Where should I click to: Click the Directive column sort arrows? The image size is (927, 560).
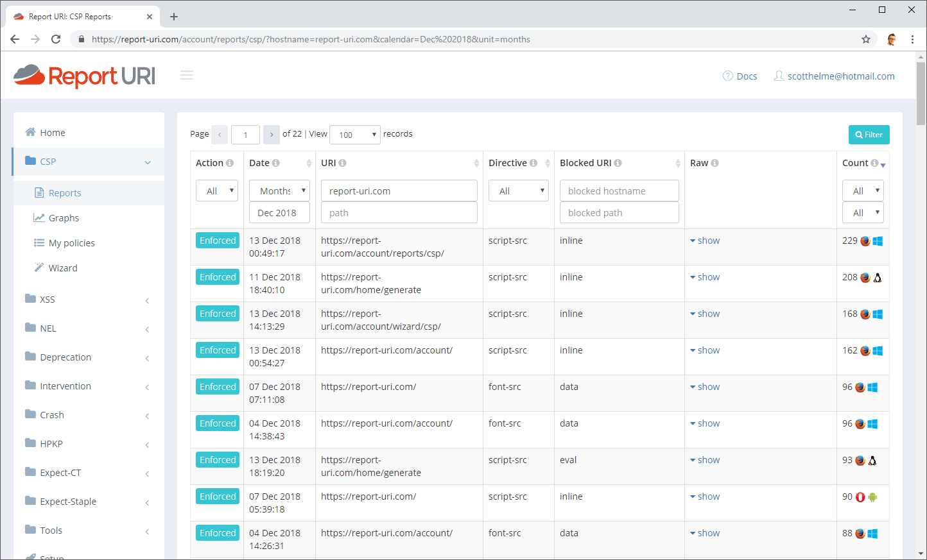[x=548, y=164]
